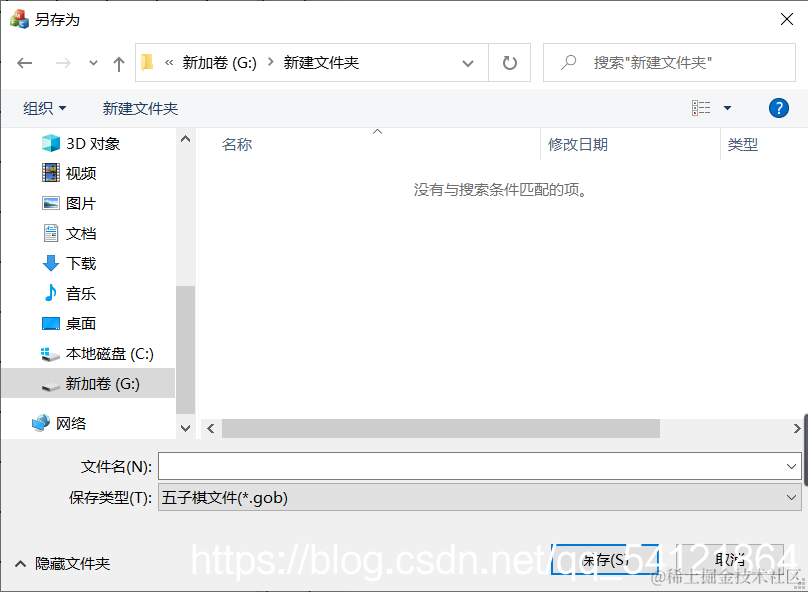Sort by the 类型 column header

click(x=743, y=144)
